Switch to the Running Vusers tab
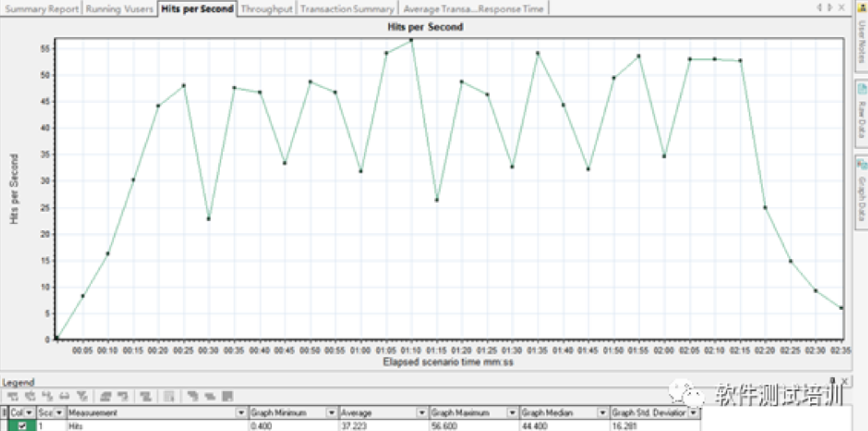Image resolution: width=868 pixels, height=431 pixels. coord(119,9)
